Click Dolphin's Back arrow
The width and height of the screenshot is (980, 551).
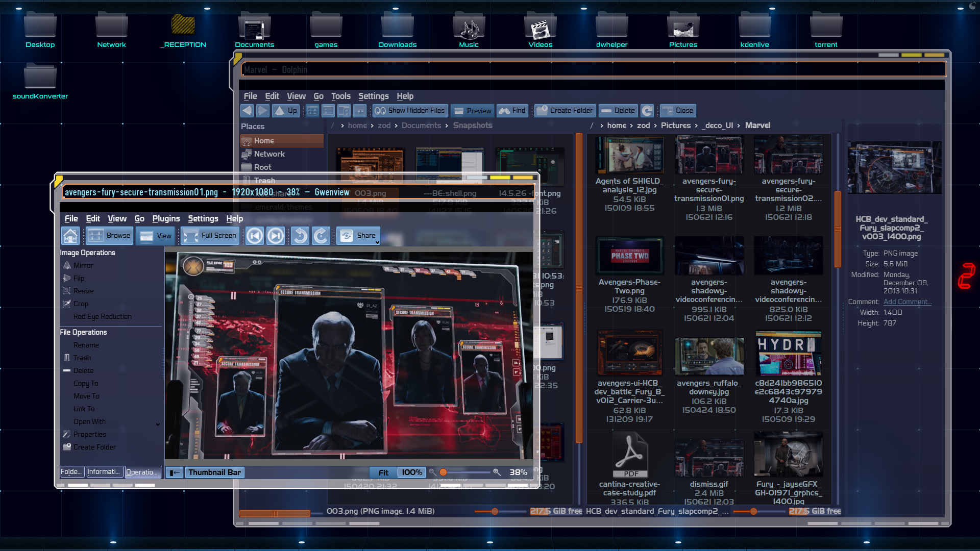pyautogui.click(x=247, y=111)
